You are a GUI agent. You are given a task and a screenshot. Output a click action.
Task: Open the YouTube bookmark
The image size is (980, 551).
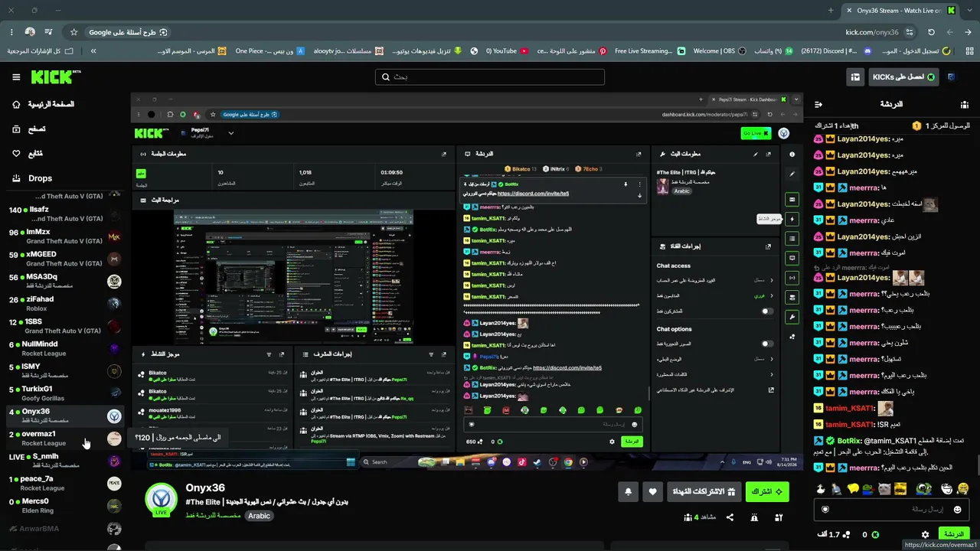pyautogui.click(x=507, y=51)
